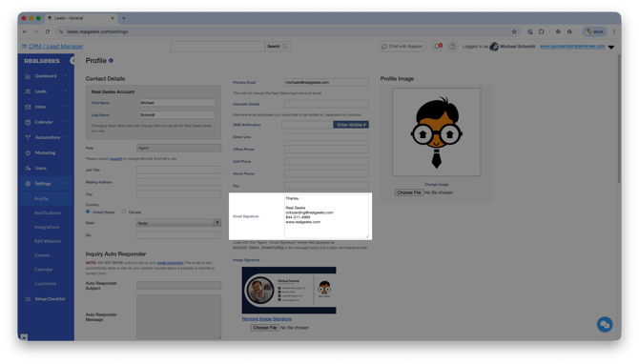Open the Inbox envelope icon
Viewport: 639px width, 364px height.
28,107
